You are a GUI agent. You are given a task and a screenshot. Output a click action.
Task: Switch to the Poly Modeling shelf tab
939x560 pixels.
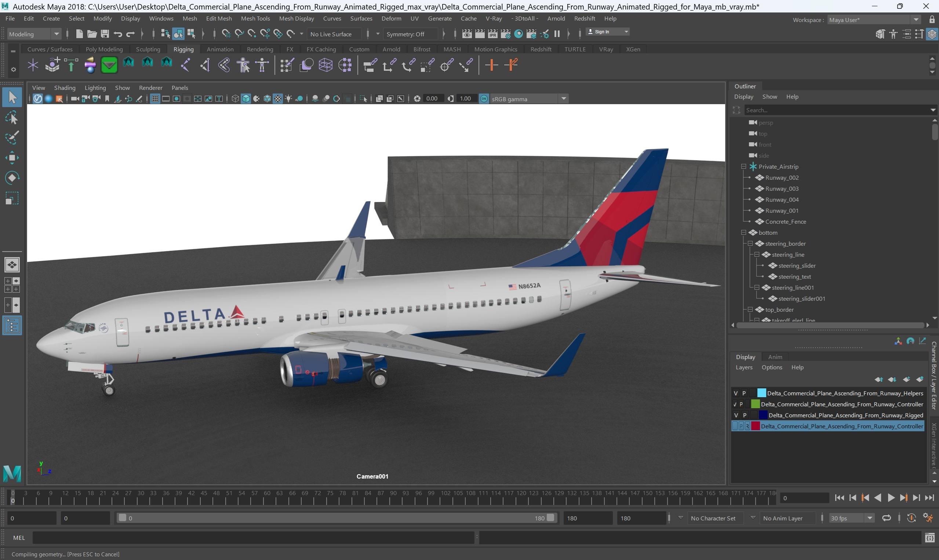tap(104, 50)
